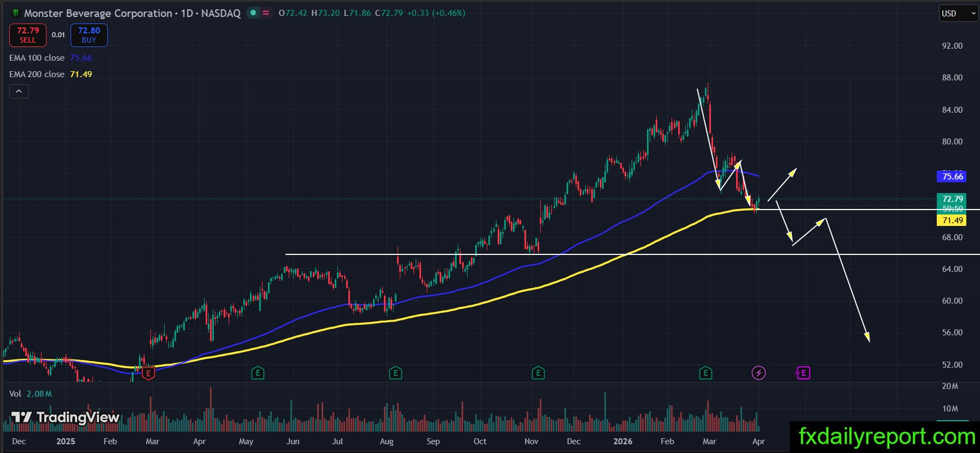Click the 92.00 price axis label

[x=952, y=46]
